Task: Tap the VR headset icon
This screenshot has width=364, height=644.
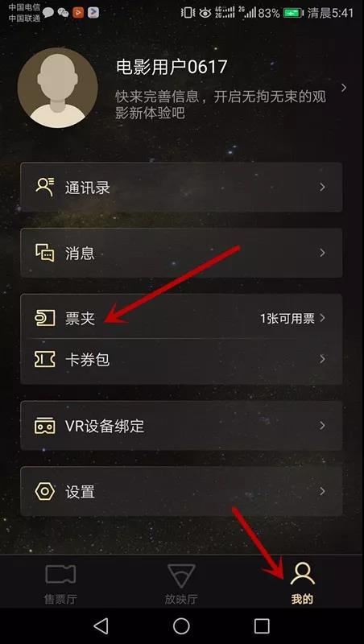Action: [45, 426]
